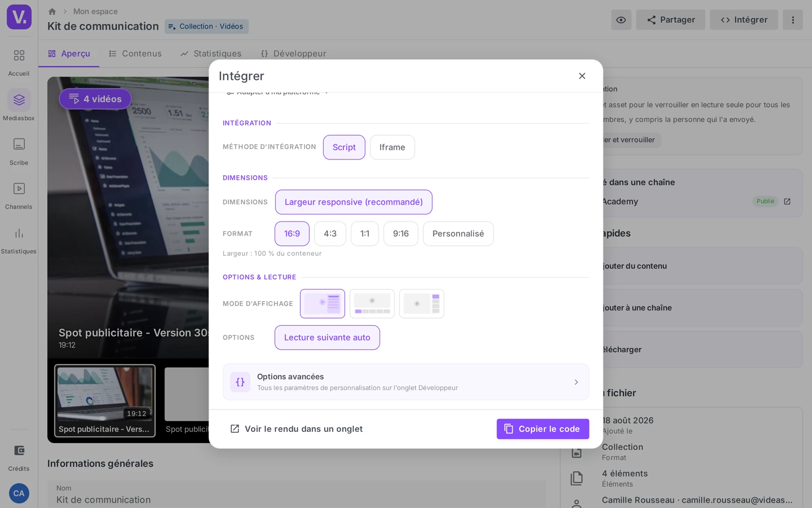Click the Collection · Vidéos badge

coord(207,26)
